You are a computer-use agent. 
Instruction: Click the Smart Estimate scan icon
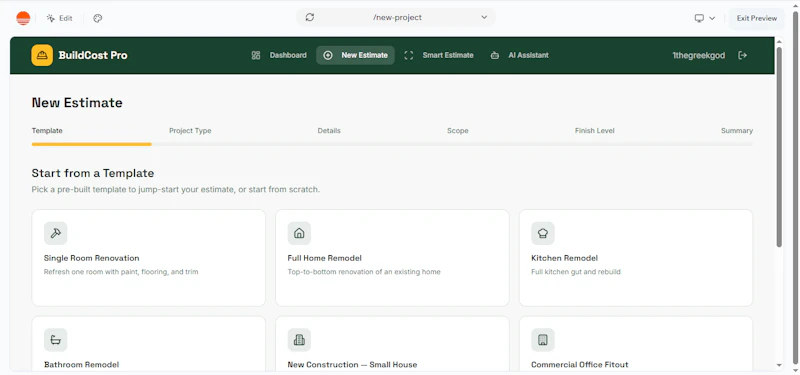click(x=409, y=55)
